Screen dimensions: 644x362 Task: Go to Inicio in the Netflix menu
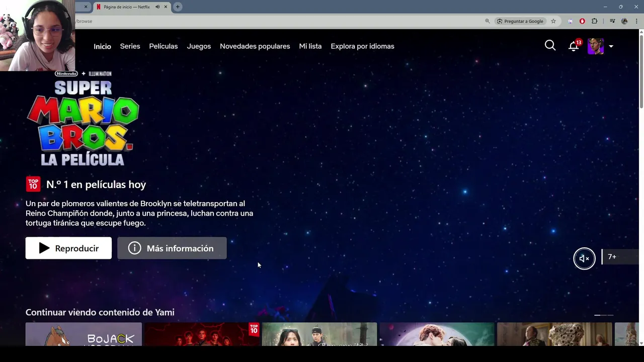[x=102, y=46]
